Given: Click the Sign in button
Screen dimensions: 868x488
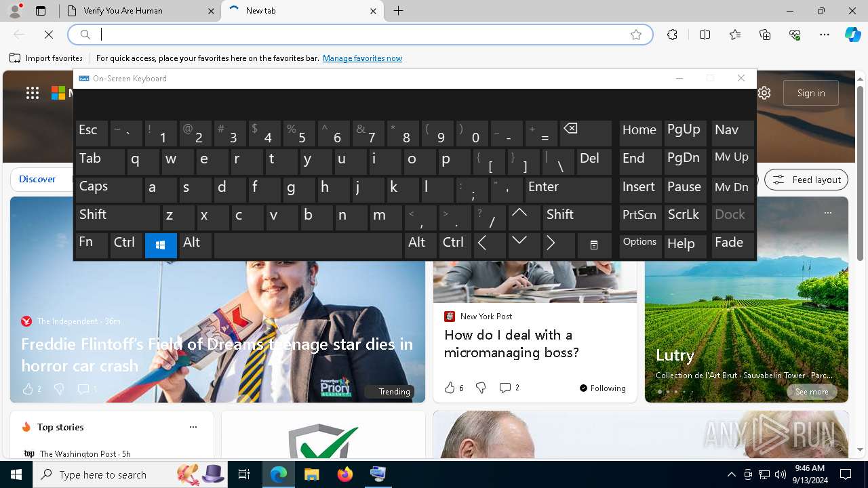Looking at the screenshot, I should [x=811, y=93].
